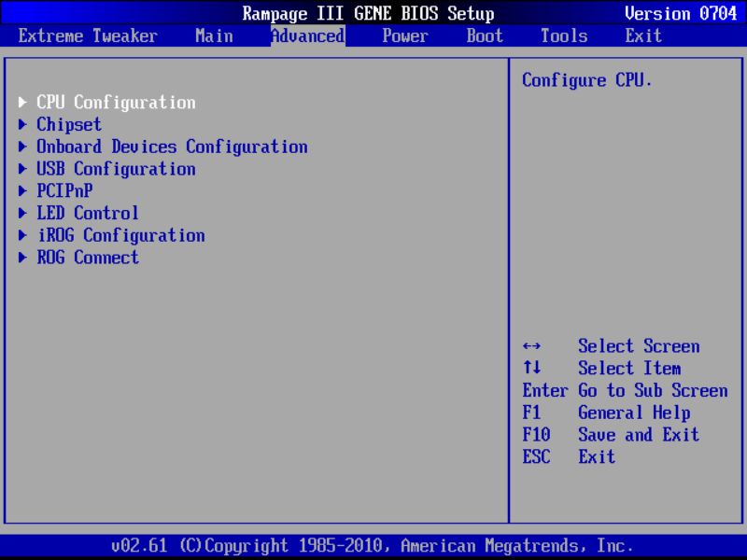
Task: Click arrow beside Onboard Devices Configuration
Action: pos(22,147)
